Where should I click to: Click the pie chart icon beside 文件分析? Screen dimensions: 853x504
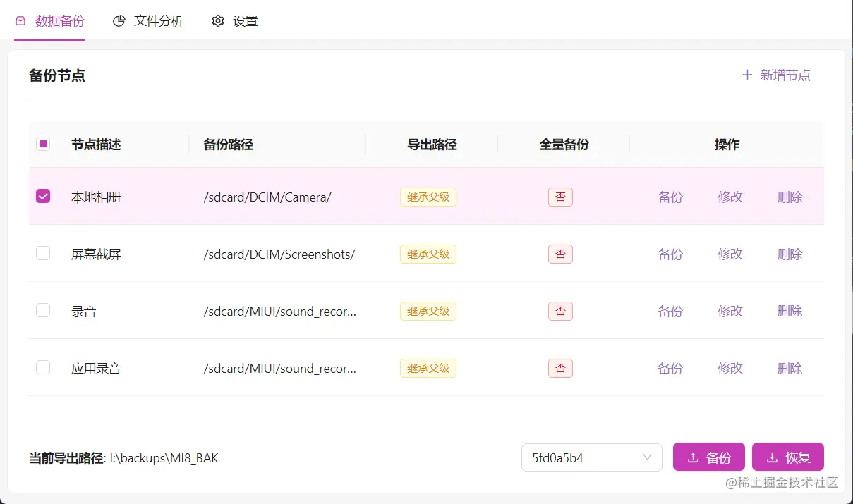[119, 21]
